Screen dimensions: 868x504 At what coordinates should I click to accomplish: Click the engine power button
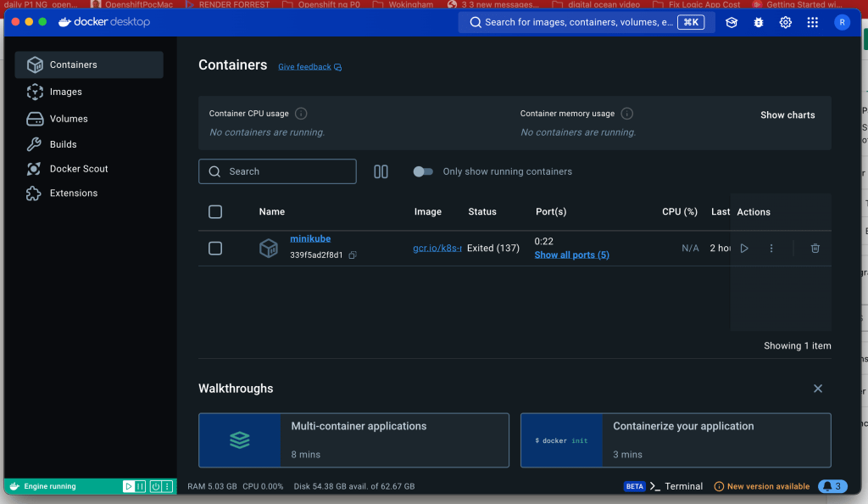(156, 486)
